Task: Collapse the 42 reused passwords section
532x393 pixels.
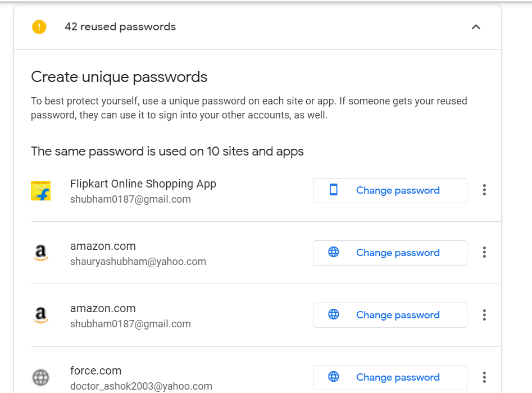Action: click(x=476, y=27)
